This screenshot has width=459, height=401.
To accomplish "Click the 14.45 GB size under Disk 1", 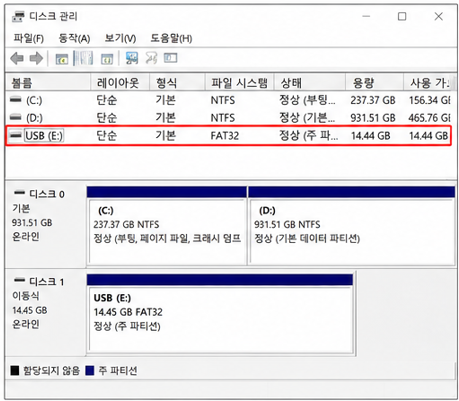I will (x=29, y=310).
